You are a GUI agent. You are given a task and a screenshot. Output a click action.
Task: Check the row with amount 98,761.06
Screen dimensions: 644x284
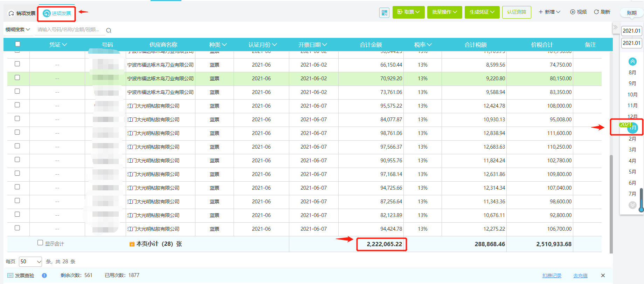pyautogui.click(x=17, y=132)
